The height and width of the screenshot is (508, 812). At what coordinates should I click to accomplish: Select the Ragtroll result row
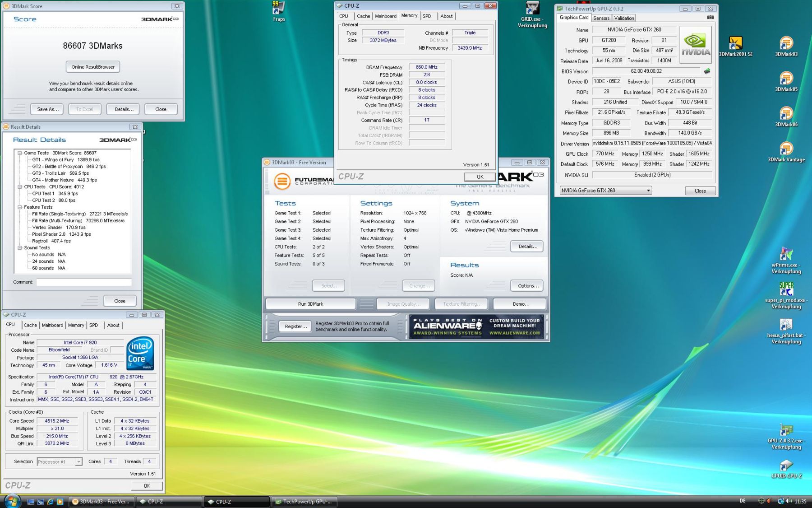point(51,241)
